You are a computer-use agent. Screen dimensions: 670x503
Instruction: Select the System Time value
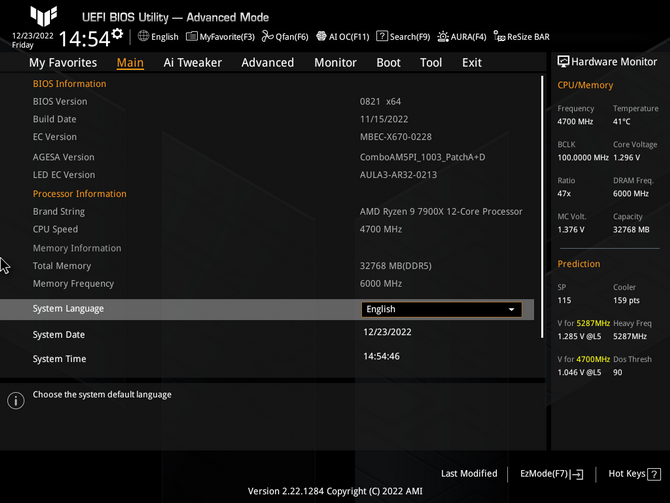(x=381, y=356)
